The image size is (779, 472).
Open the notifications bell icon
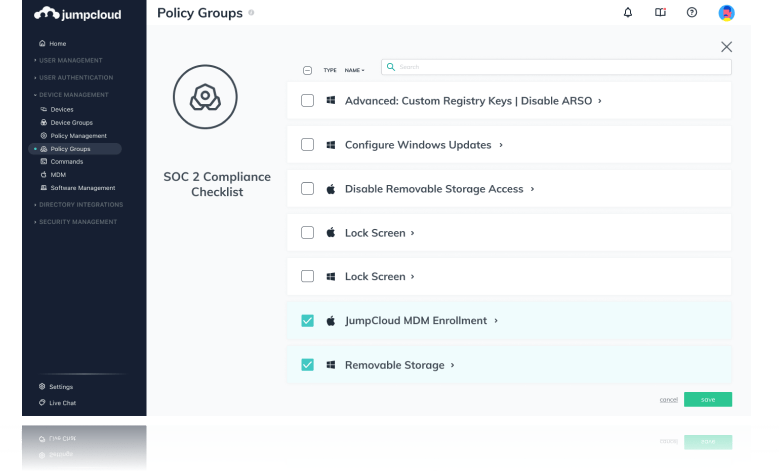(628, 12)
